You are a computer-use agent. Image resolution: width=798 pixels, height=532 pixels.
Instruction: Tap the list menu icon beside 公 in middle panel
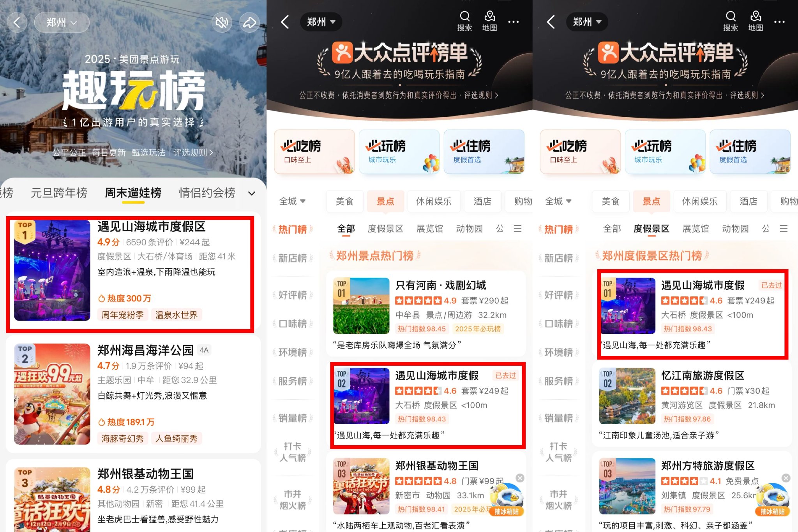point(517,229)
